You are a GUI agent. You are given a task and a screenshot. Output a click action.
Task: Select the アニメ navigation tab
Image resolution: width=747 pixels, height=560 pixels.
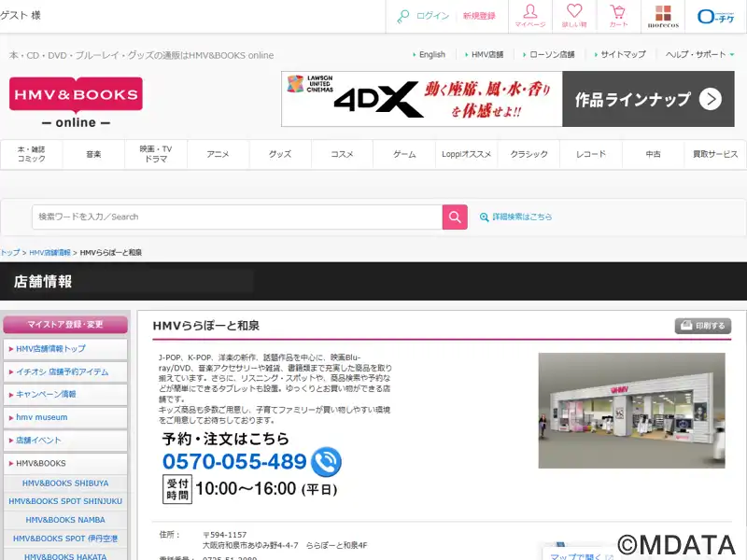pyautogui.click(x=218, y=154)
